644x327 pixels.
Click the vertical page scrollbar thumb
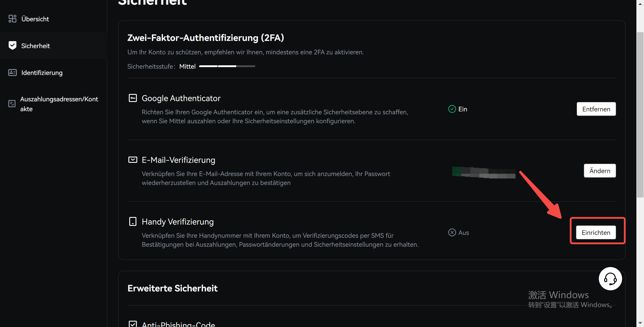click(x=640, y=115)
